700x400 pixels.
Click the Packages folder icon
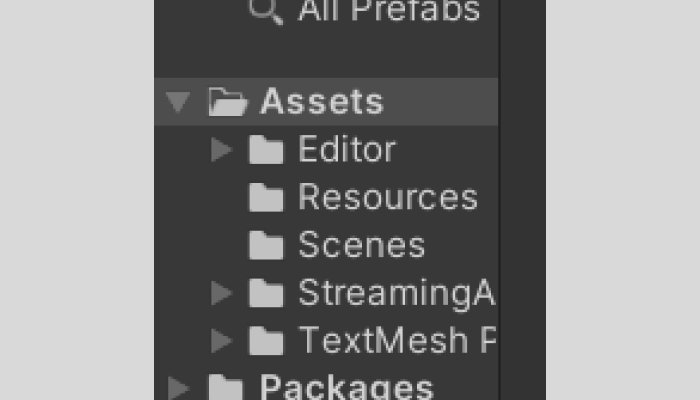(x=227, y=388)
